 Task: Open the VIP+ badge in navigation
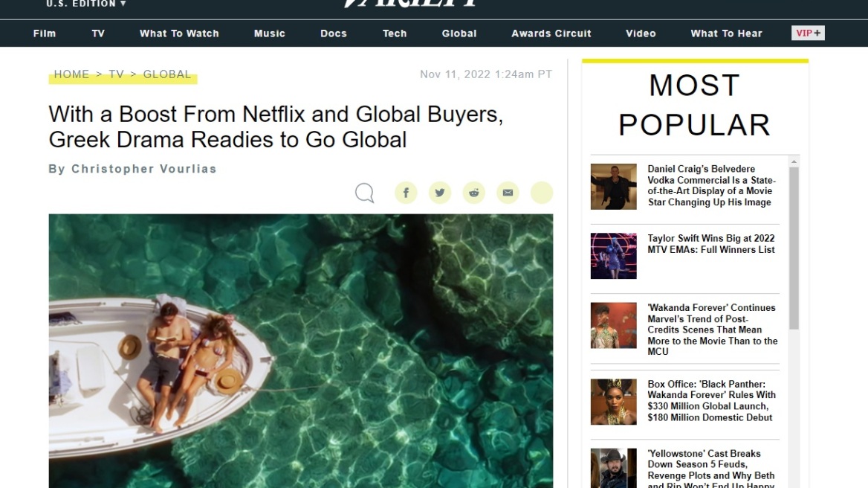pos(808,33)
